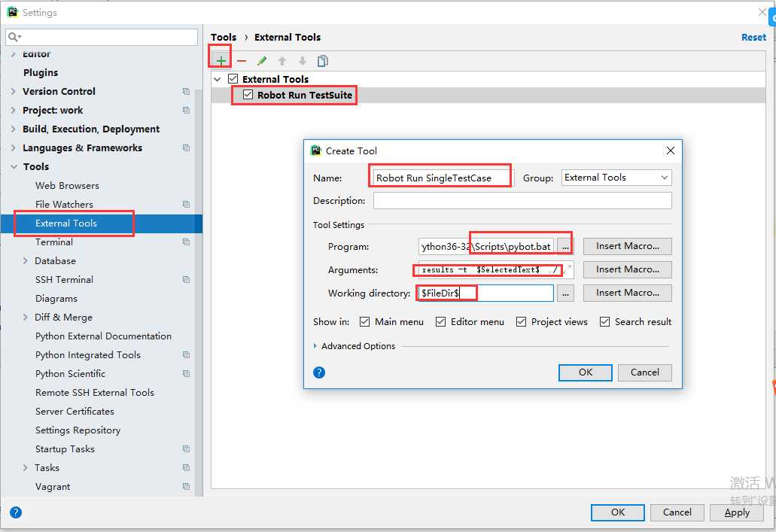Select External Tools in settings tree
This screenshot has width=776, height=532.
[x=66, y=223]
